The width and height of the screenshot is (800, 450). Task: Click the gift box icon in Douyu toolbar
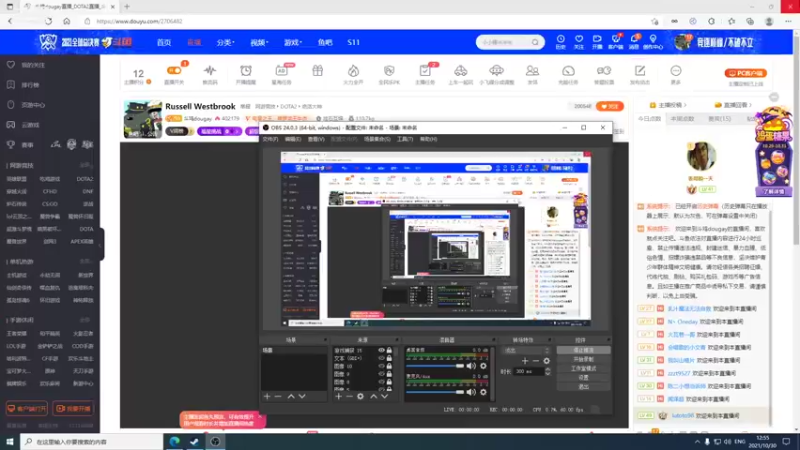point(318,71)
